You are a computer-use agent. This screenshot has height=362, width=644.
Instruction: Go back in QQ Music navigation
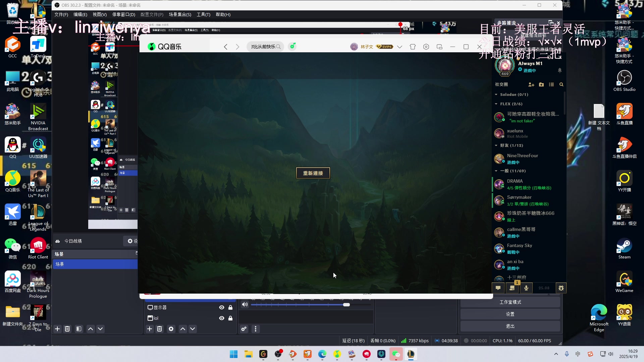226,47
